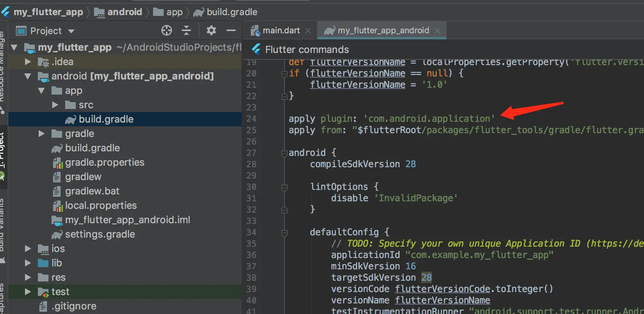This screenshot has width=644, height=314.
Task: Click the applicationId string on line 36
Action: pyautogui.click(x=479, y=255)
